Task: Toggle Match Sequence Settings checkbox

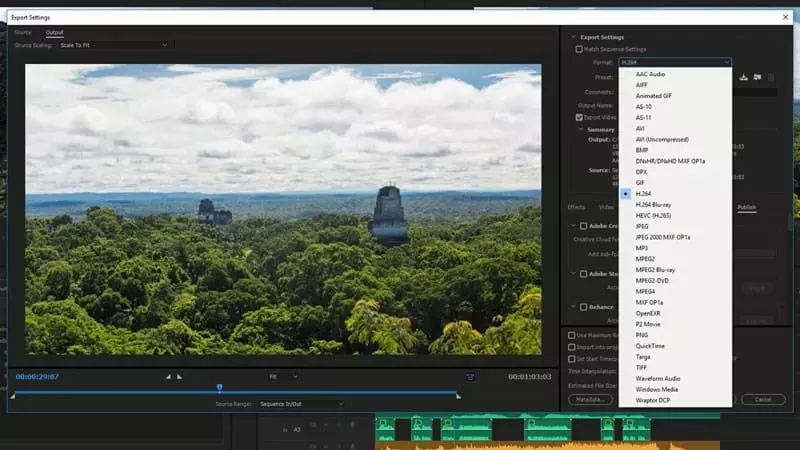Action: (x=579, y=49)
